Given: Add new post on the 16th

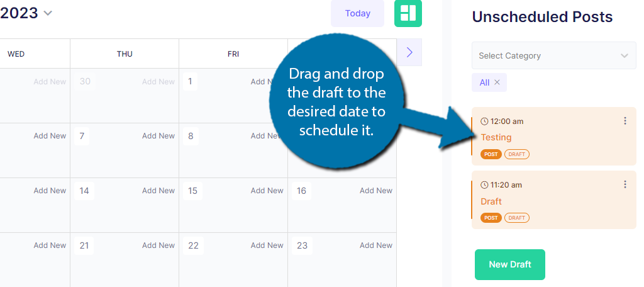Looking at the screenshot, I should [376, 191].
